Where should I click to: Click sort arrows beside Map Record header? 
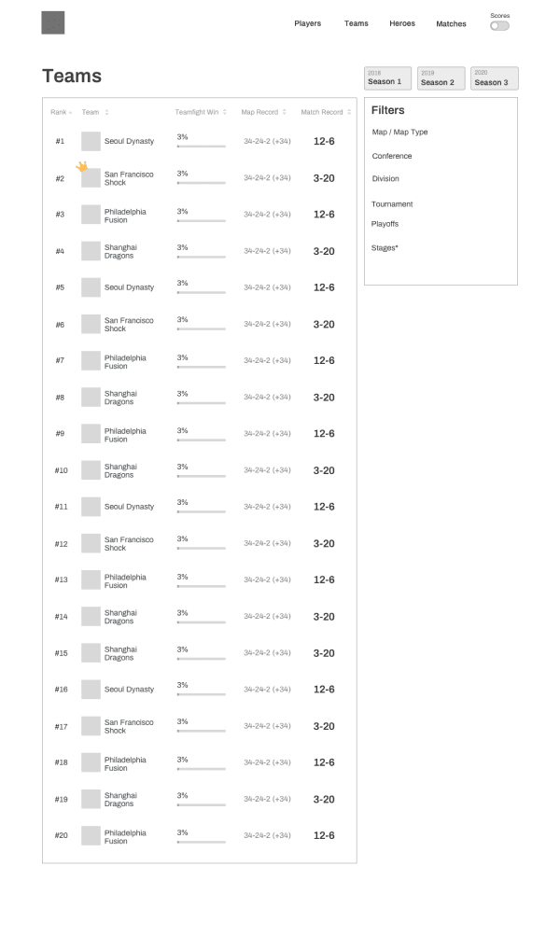(285, 112)
